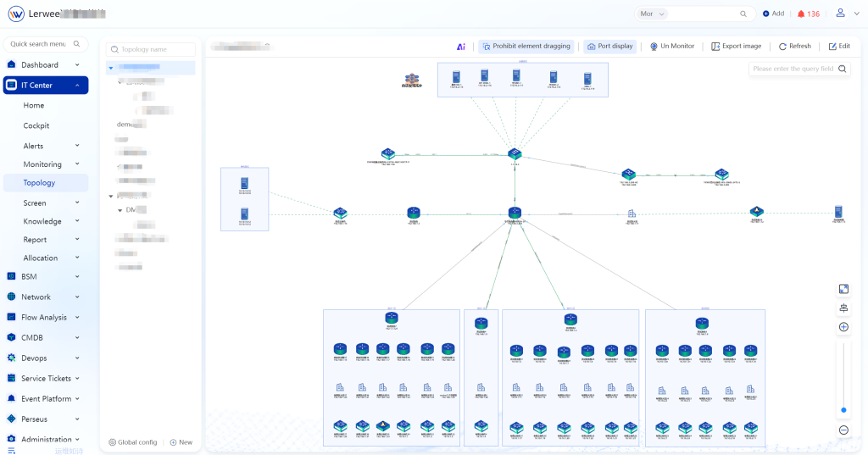
Task: Click the fullscreen canvas icon
Action: pyautogui.click(x=843, y=289)
